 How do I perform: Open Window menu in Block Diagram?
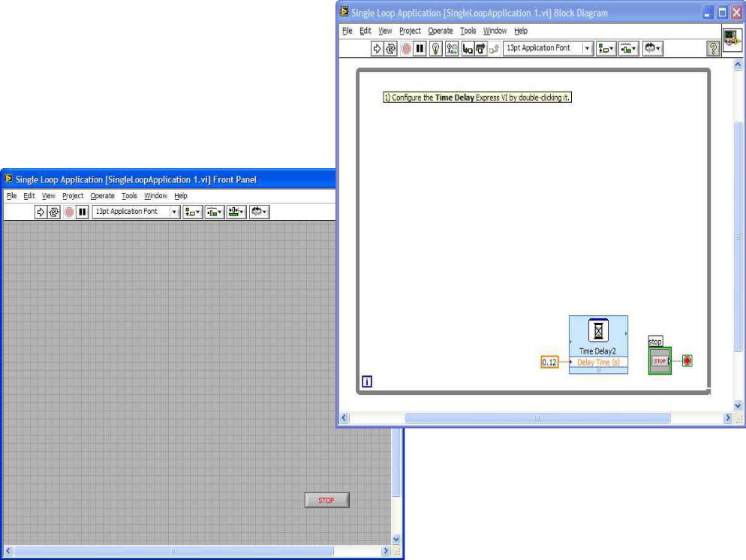point(495,31)
